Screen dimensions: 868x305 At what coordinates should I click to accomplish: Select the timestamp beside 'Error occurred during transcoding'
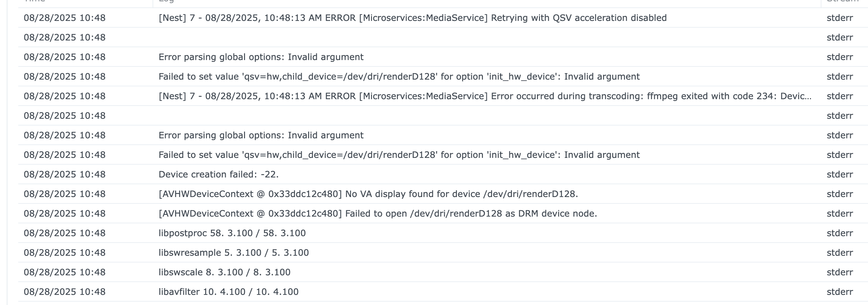[64, 96]
